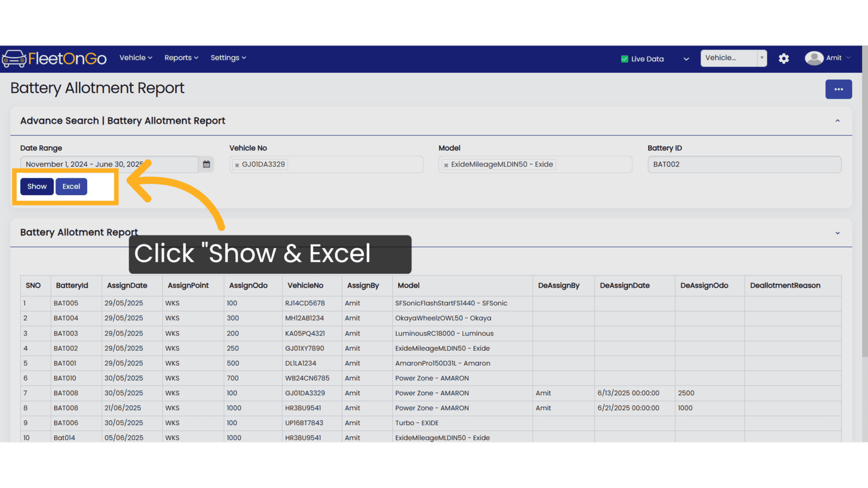Click the three-dots more options button
The width and height of the screenshot is (868, 488).
coord(839,89)
